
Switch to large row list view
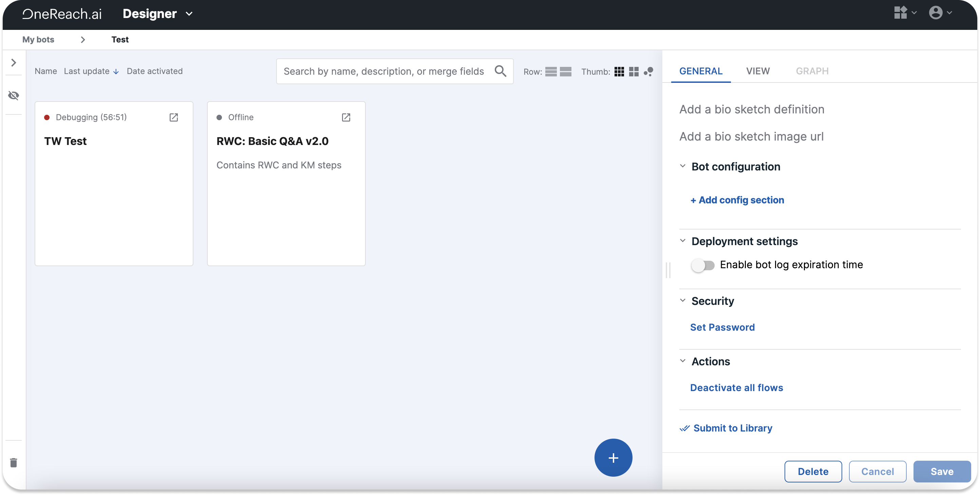(x=566, y=72)
